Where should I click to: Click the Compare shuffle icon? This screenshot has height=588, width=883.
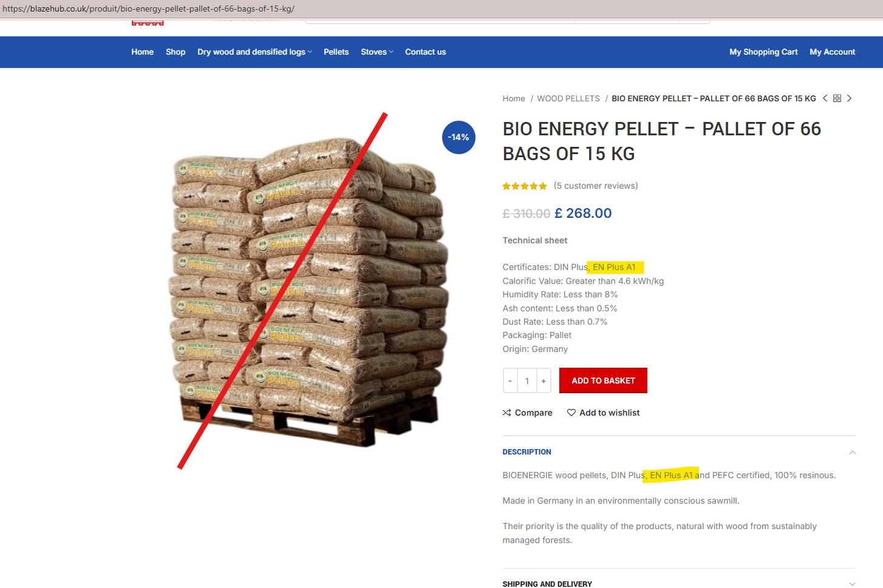click(507, 413)
